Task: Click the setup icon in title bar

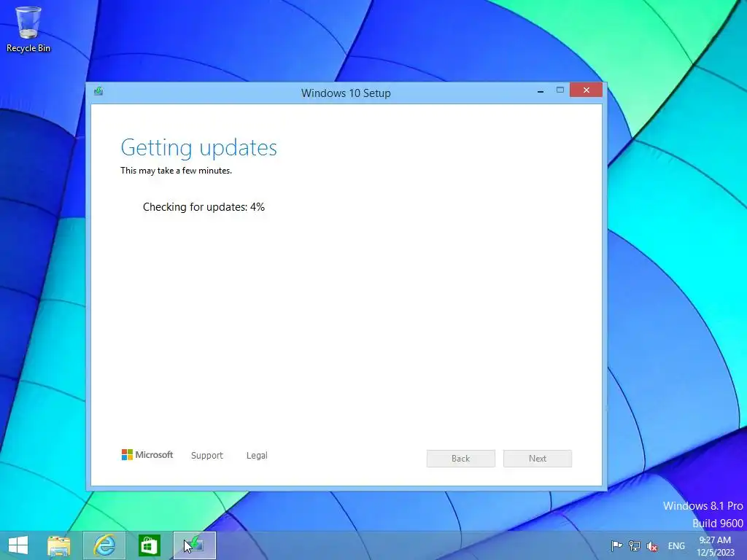Action: [98, 91]
